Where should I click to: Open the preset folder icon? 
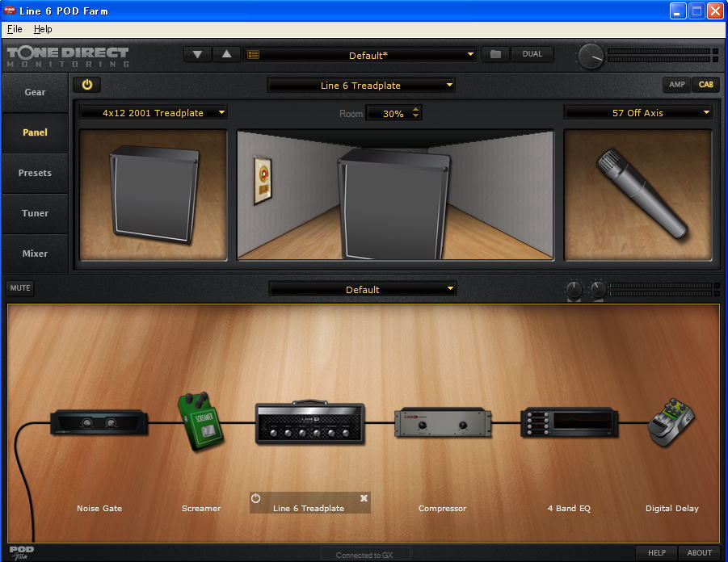click(495, 54)
